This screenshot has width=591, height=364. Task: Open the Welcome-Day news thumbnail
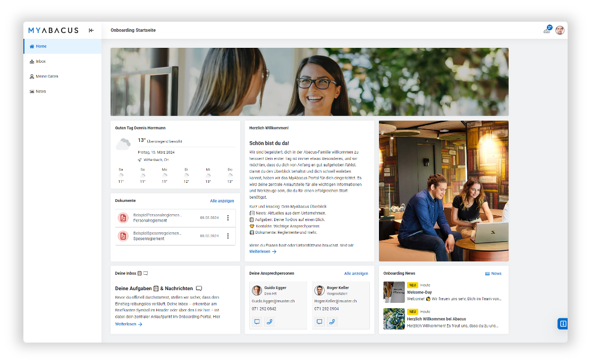[x=394, y=292]
